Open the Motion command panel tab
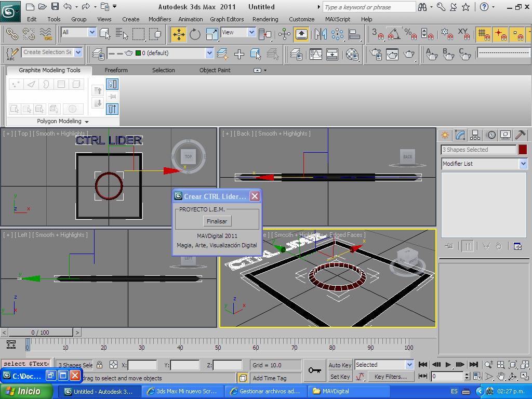The image size is (532, 399). point(491,135)
